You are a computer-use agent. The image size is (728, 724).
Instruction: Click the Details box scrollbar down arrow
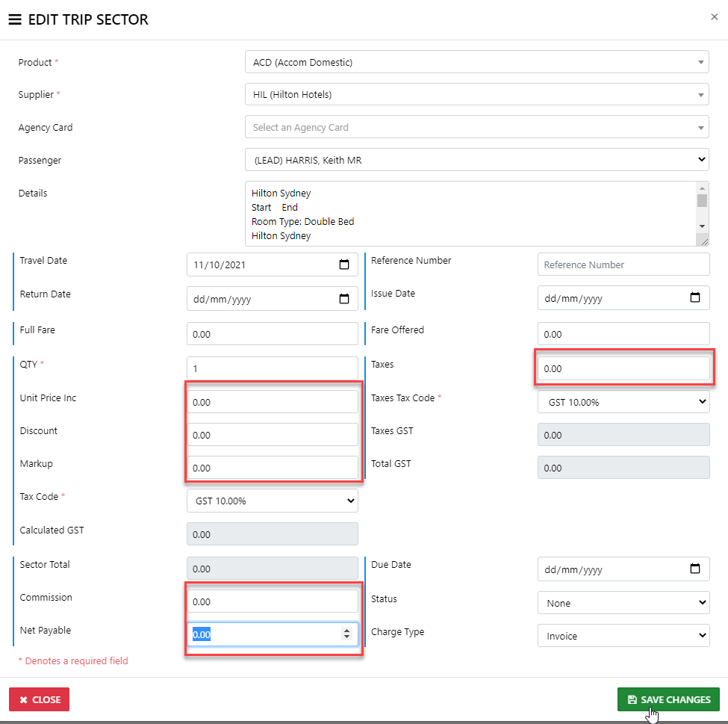[702, 226]
